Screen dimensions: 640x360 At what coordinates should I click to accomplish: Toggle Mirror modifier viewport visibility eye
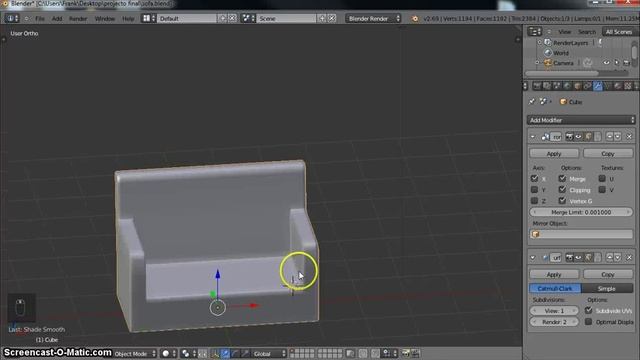tap(578, 137)
